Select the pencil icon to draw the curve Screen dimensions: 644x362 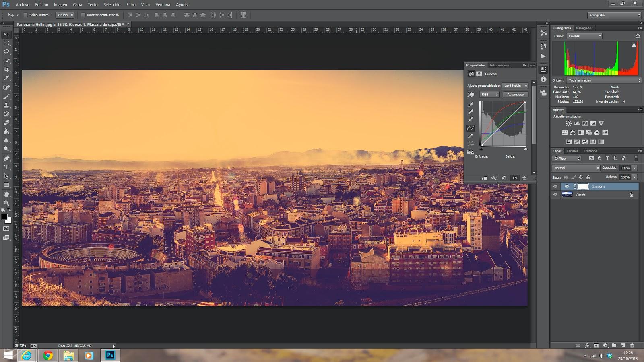[470, 136]
